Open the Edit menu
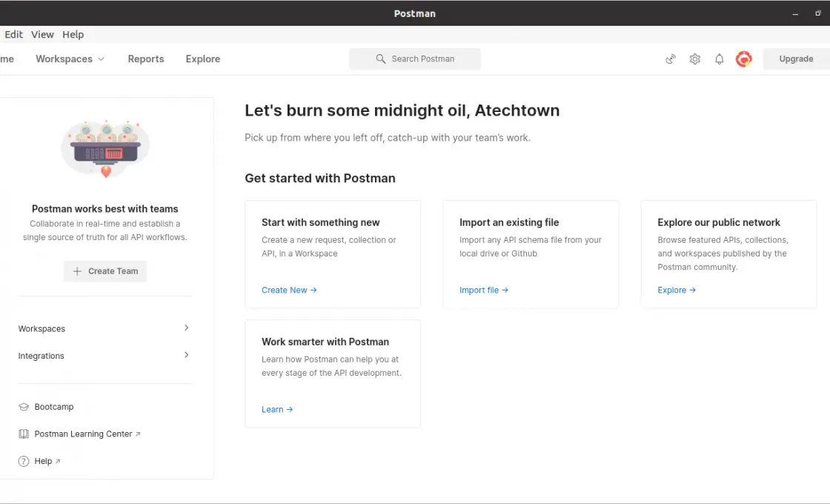 14,34
